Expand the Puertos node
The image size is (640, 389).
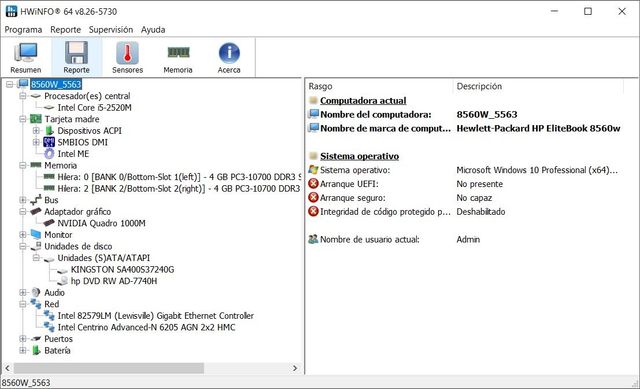click(23, 339)
